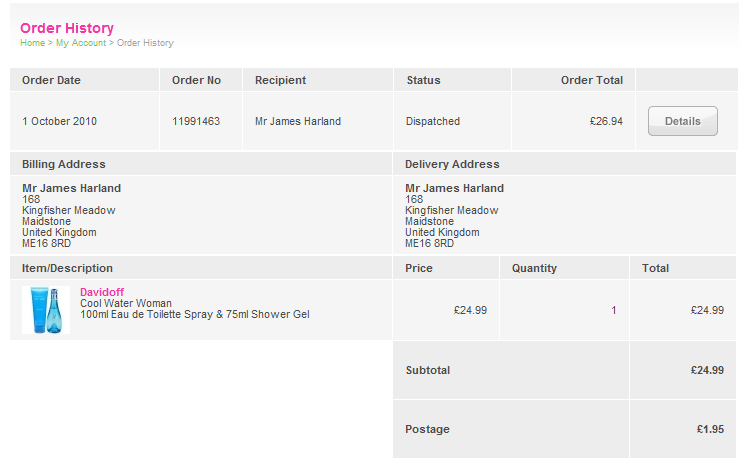
Task: Click the Delivery Address heading
Action: (452, 164)
